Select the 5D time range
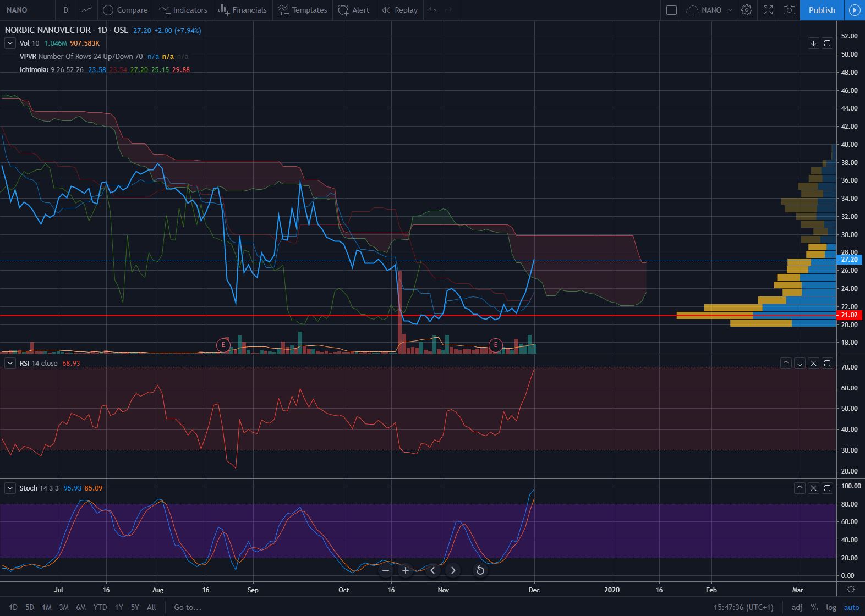Image resolution: width=865 pixels, height=616 pixels. tap(30, 607)
